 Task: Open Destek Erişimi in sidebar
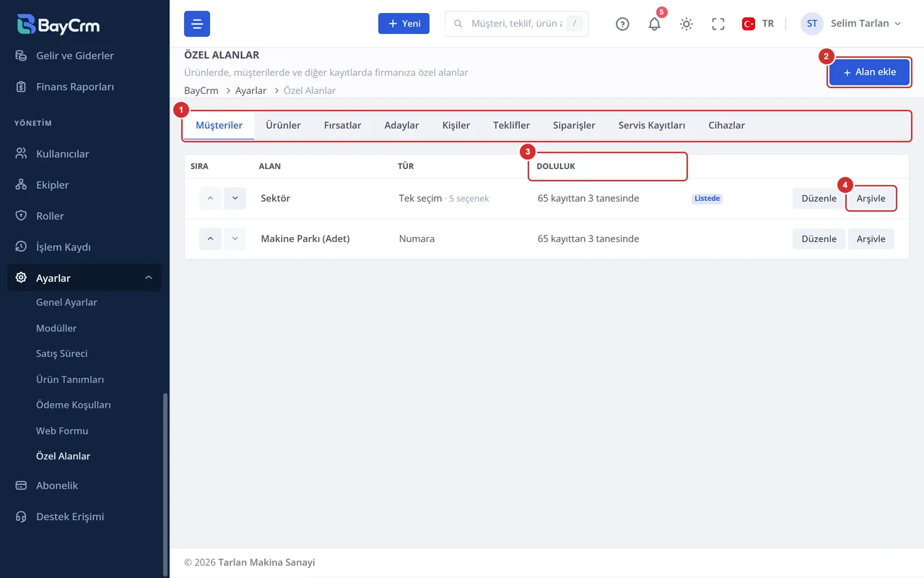pyautogui.click(x=84, y=517)
